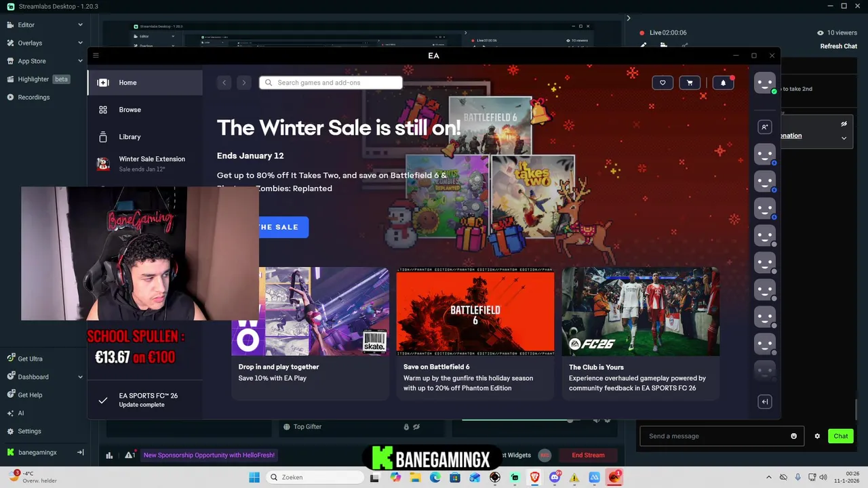This screenshot has height=488, width=868.
Task: Click Refresh Chat in Streamlabs
Action: click(x=839, y=46)
